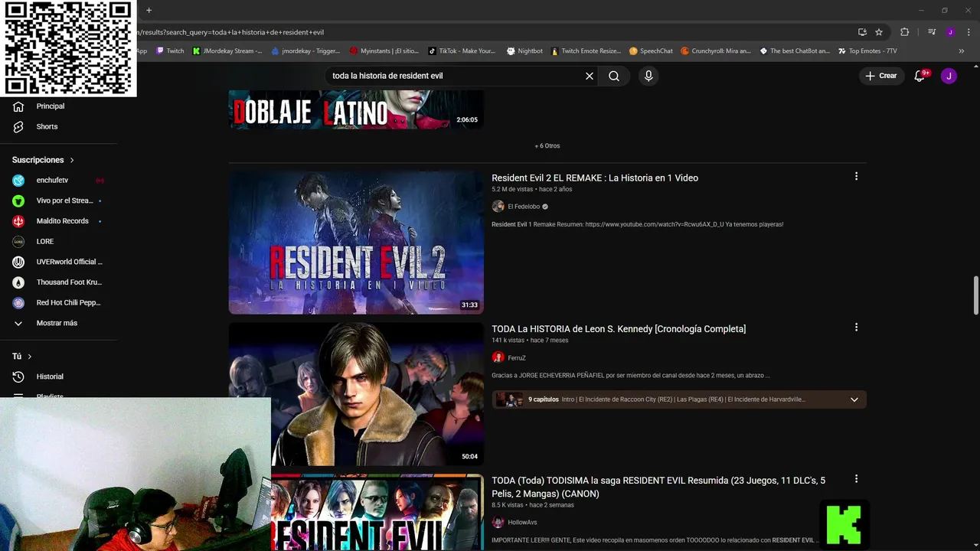980x551 pixels.
Task: Open the Twitch Emote Resizer bookmark
Action: pos(586,51)
